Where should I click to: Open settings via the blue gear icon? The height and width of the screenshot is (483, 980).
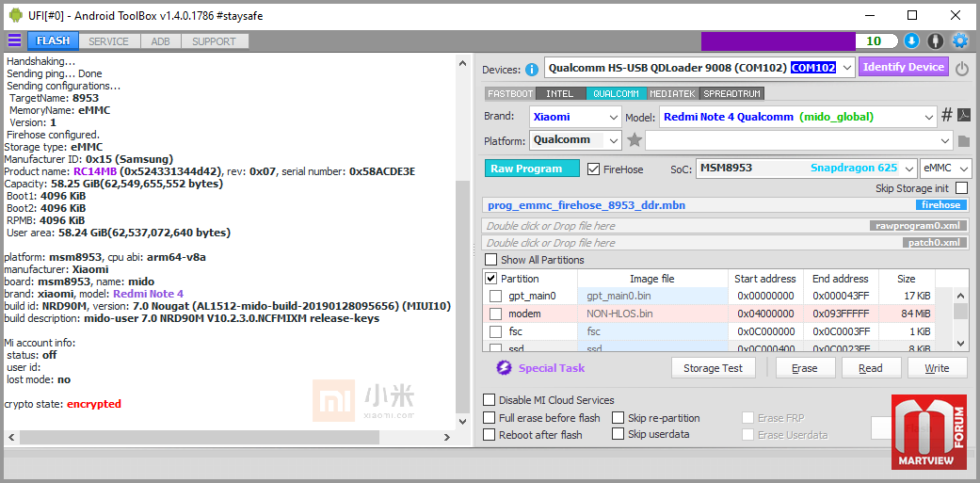(x=959, y=41)
